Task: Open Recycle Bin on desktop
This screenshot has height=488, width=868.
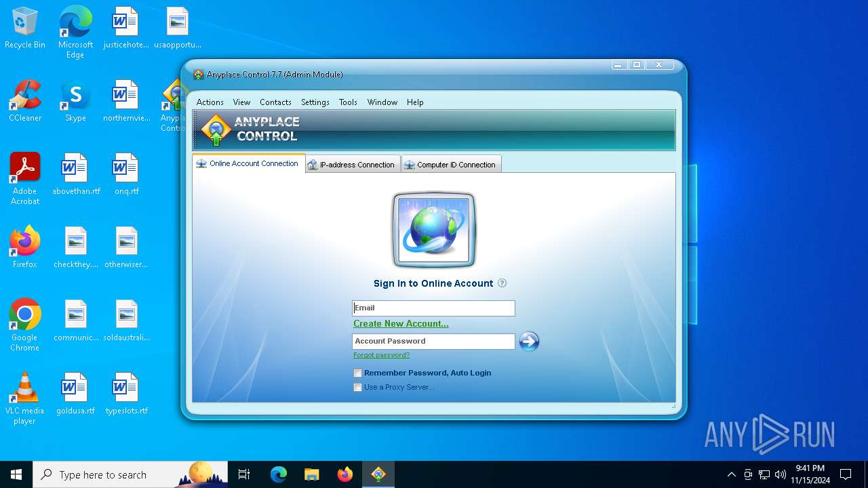Action: click(x=25, y=28)
